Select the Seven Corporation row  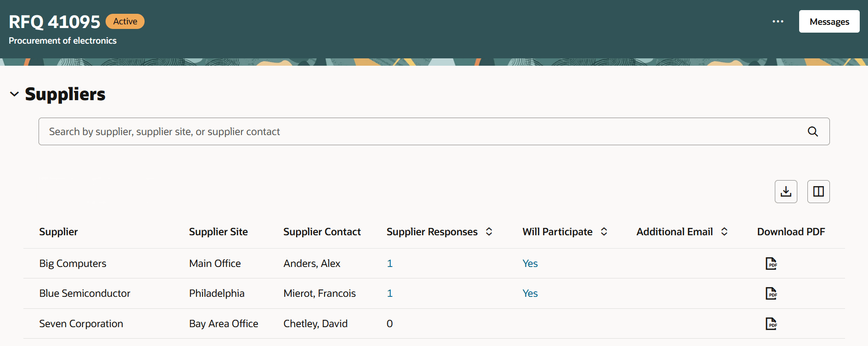pos(81,323)
